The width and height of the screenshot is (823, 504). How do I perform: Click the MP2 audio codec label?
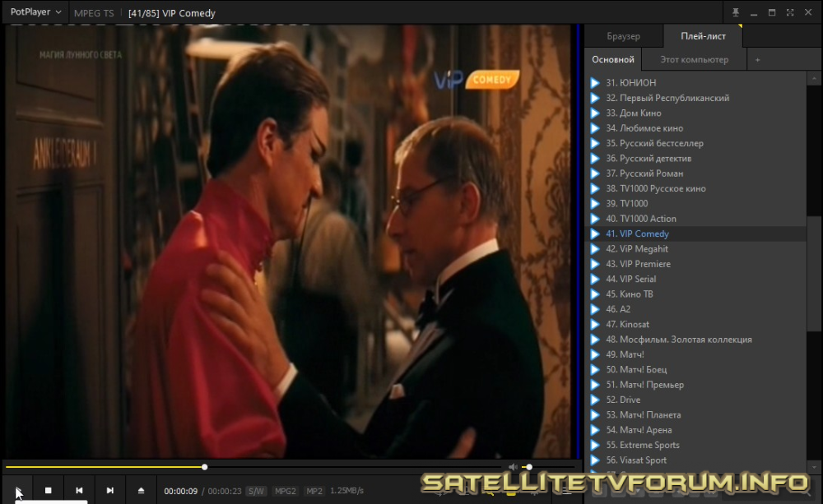[x=314, y=491]
